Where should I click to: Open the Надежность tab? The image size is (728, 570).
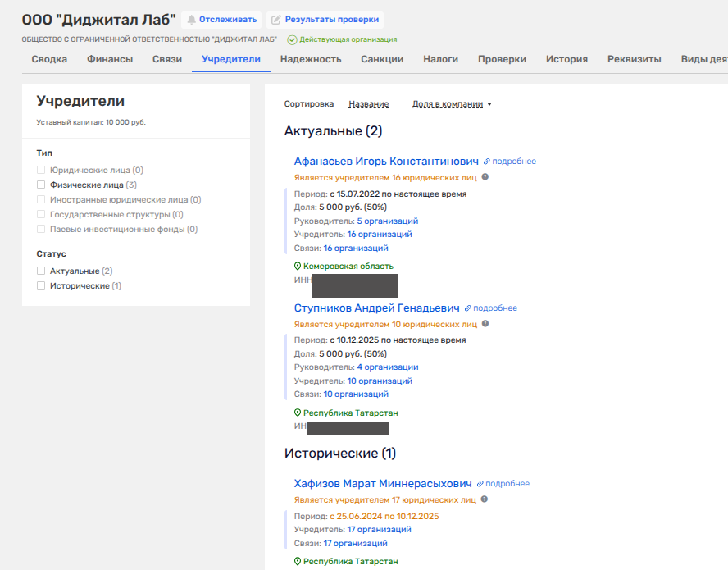click(x=311, y=59)
